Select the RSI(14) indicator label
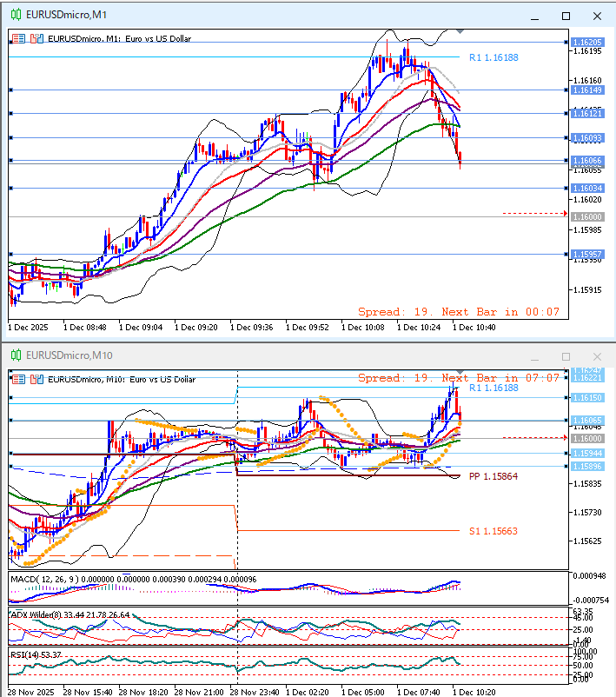Image resolution: width=616 pixels, height=697 pixels. point(26,654)
